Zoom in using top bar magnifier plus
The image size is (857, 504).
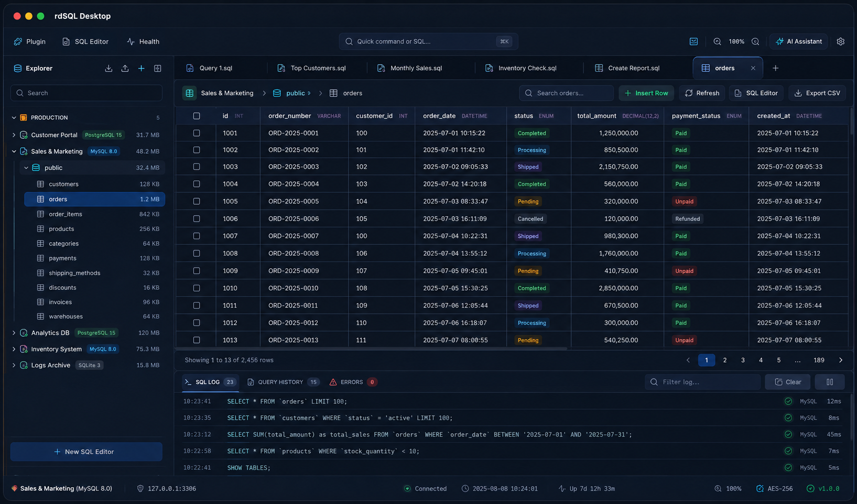coord(755,41)
